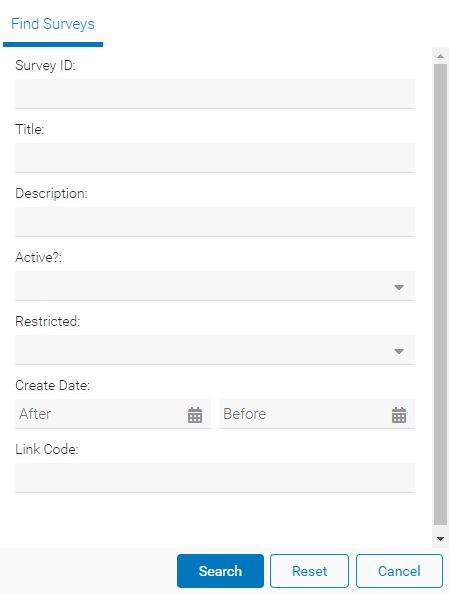
Task: Open the After date calendar picker icon
Action: pyautogui.click(x=195, y=415)
